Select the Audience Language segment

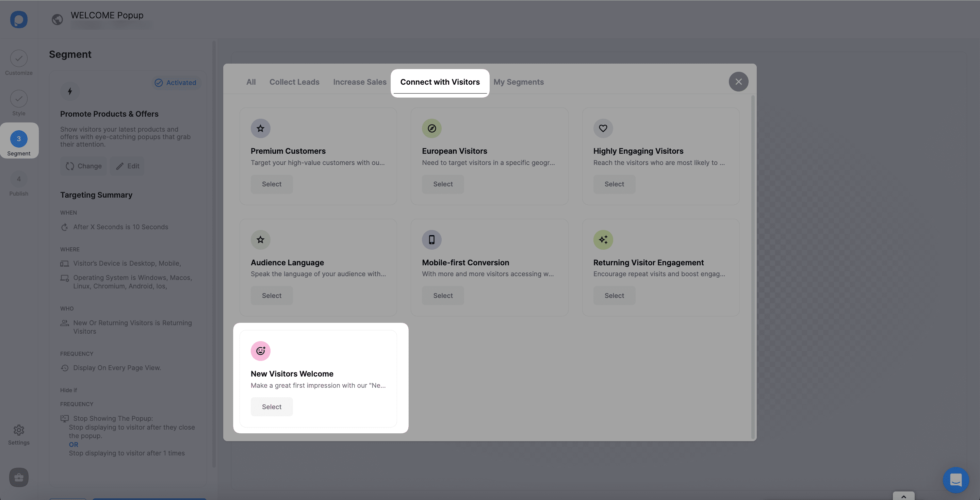pos(272,296)
